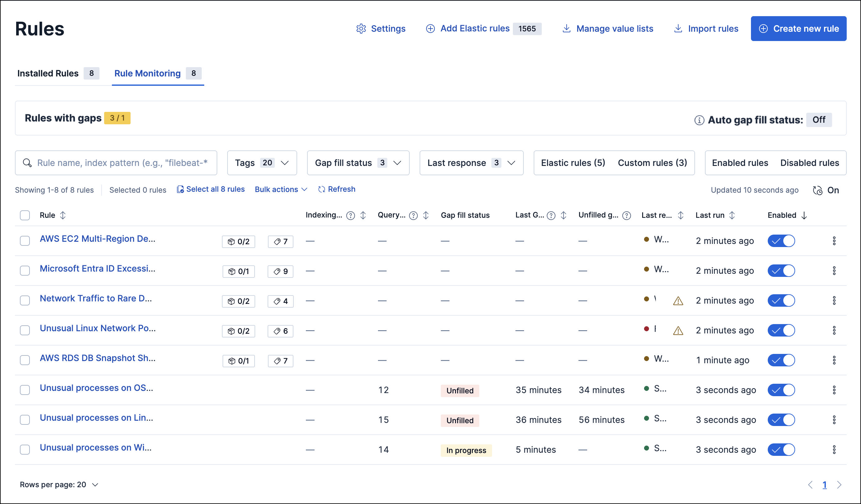Image resolution: width=861 pixels, height=504 pixels.
Task: Open the Bulk actions menu
Action: coord(280,189)
